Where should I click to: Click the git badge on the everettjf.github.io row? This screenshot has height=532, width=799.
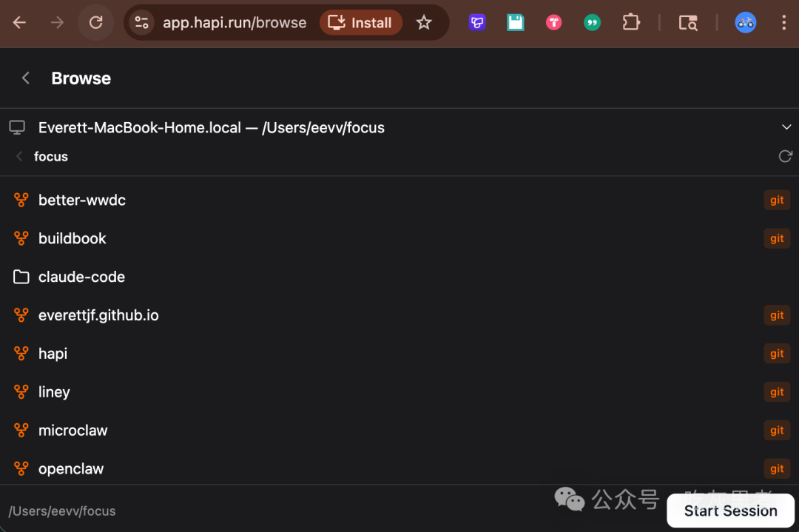tap(777, 315)
